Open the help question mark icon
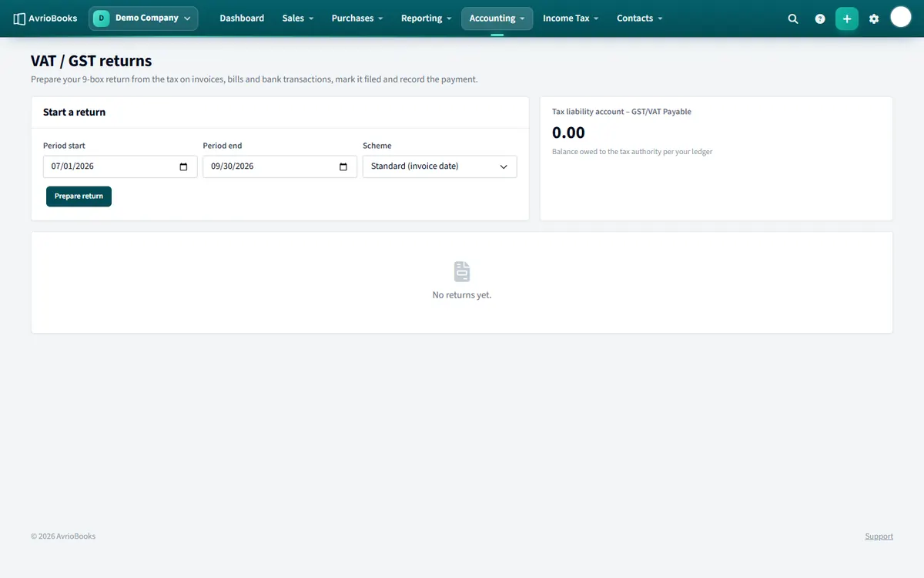The image size is (924, 578). [x=820, y=18]
